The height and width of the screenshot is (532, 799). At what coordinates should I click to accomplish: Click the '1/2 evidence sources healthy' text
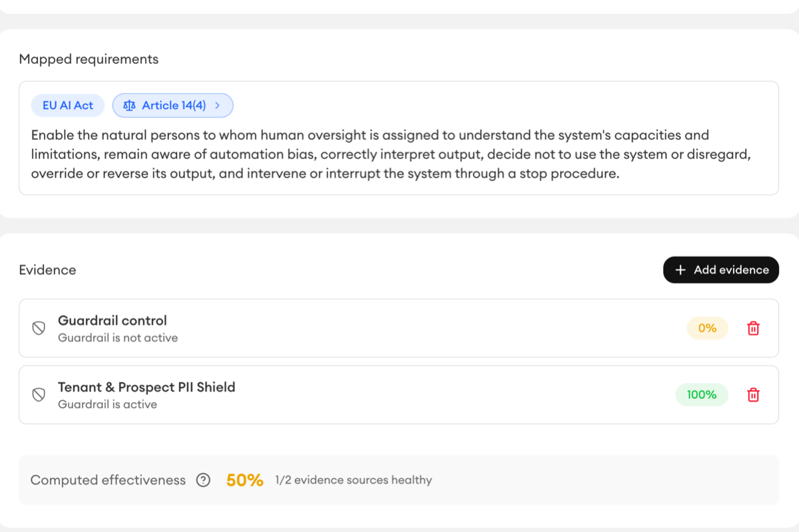tap(354, 480)
